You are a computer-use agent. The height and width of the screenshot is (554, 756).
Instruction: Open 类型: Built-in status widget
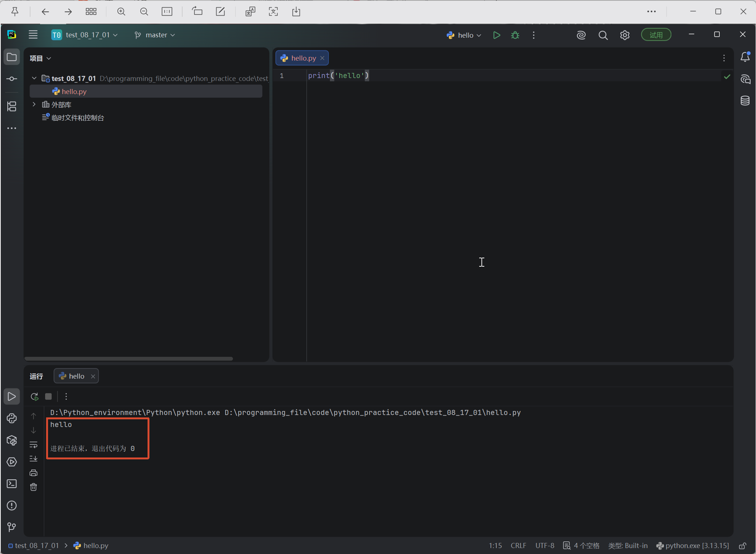pyautogui.click(x=628, y=546)
